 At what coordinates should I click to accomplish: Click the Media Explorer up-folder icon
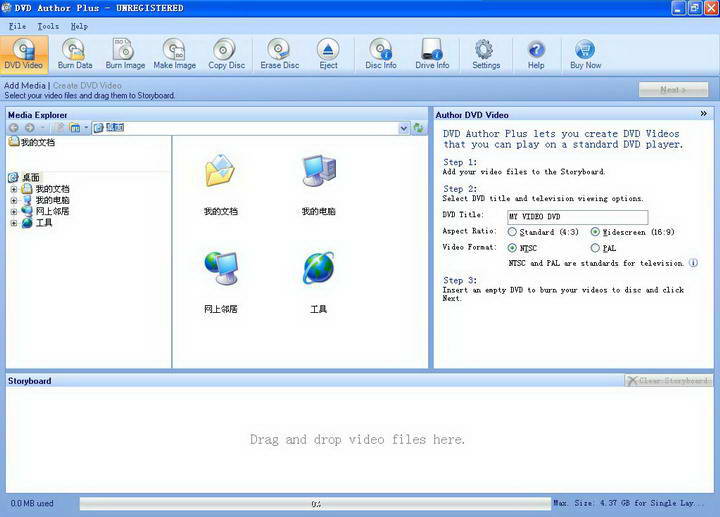pos(59,128)
